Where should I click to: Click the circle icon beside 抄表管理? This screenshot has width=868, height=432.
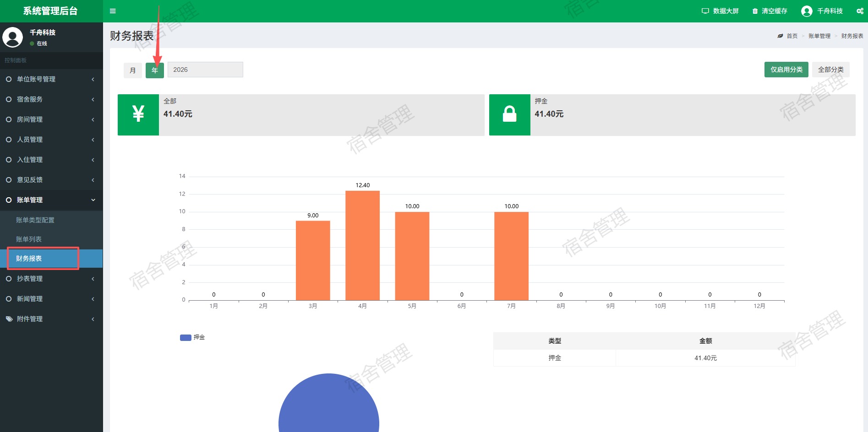(9, 279)
